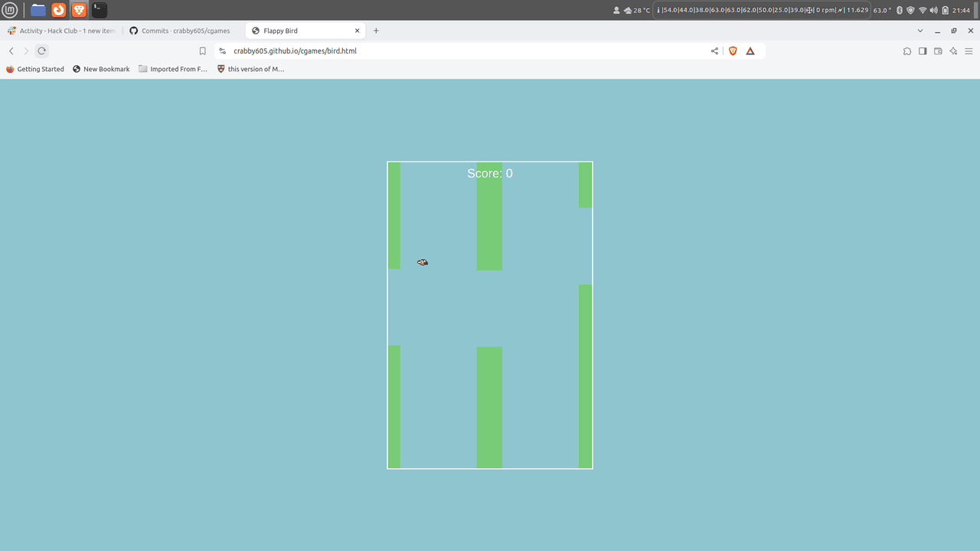
Task: Open a new browser tab
Action: point(376,31)
